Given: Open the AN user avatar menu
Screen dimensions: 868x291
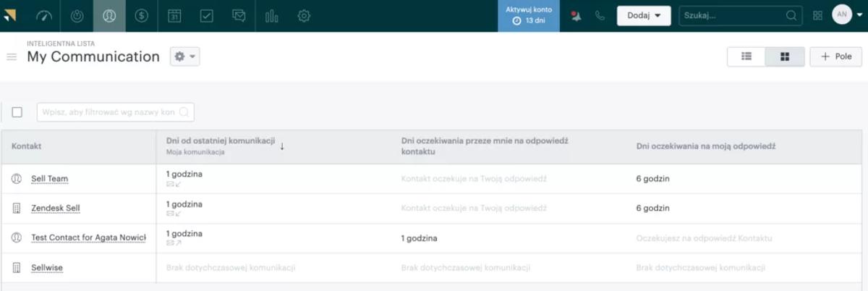Looking at the screenshot, I should [847, 15].
